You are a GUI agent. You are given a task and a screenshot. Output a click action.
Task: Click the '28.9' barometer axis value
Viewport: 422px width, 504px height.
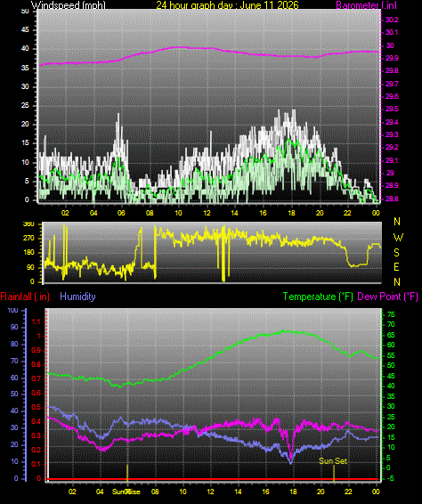click(392, 185)
